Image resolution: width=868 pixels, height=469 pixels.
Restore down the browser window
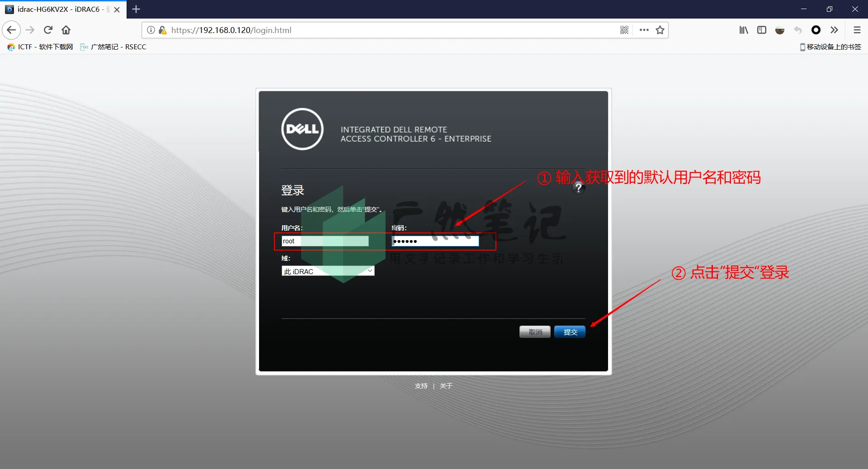pyautogui.click(x=830, y=9)
